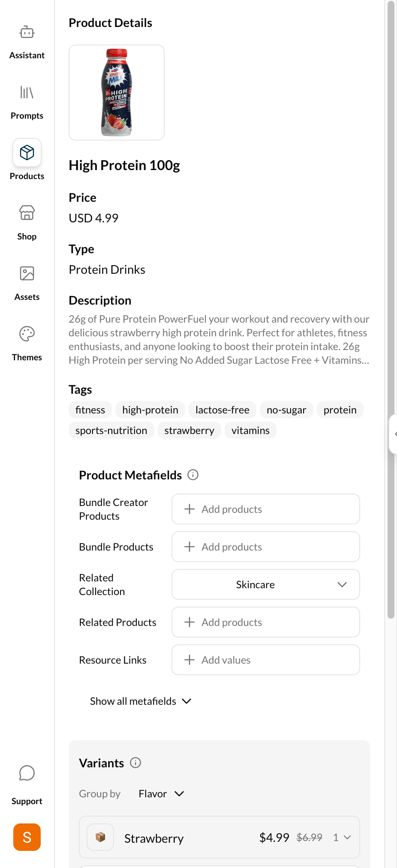Change the Group by Flavor dropdown

click(161, 793)
